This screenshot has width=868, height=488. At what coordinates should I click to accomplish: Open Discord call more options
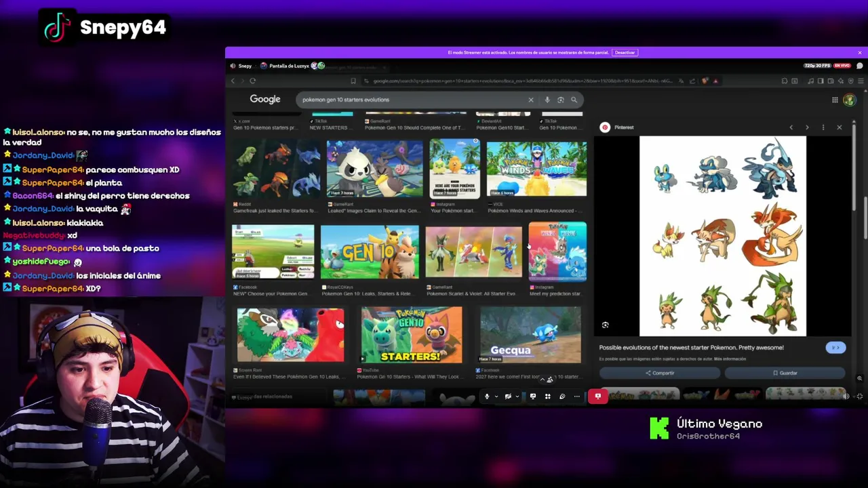(x=577, y=396)
